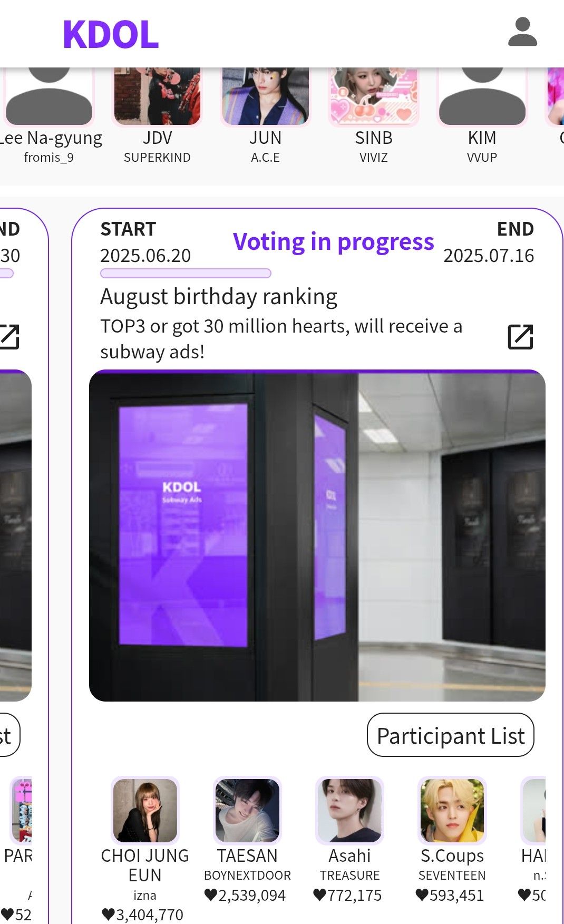Open the Participant List
This screenshot has height=924, width=564.
(x=451, y=735)
